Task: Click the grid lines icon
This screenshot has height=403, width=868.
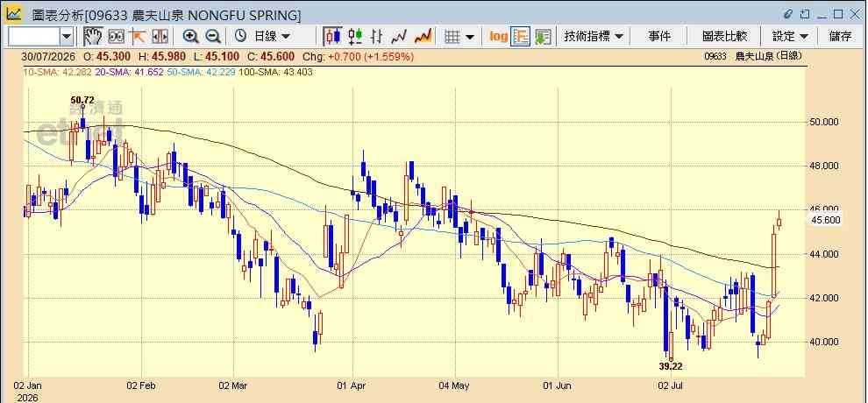Action: [x=452, y=37]
